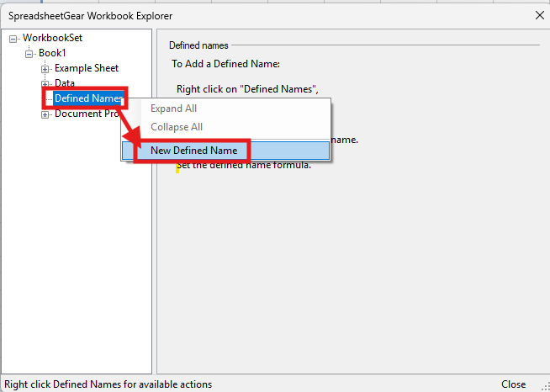This screenshot has width=550, height=392.
Task: Choose Collapse All from context menu
Action: point(177,127)
